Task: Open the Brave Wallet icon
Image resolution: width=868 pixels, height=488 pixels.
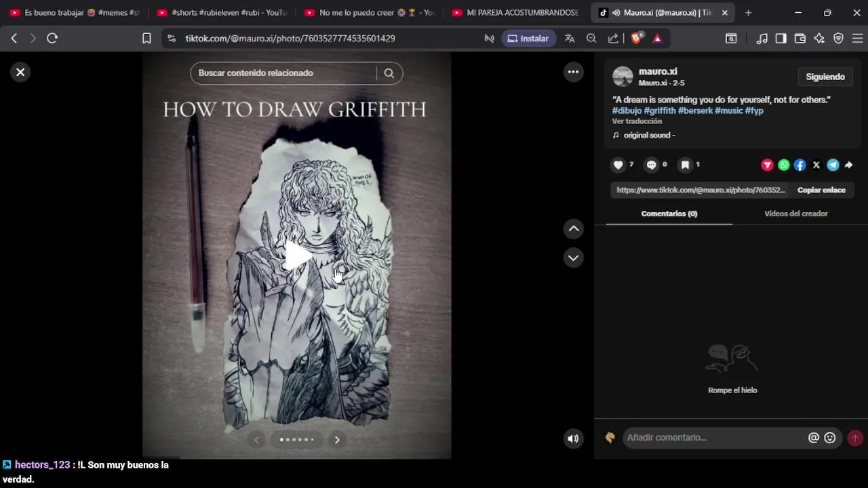Action: [x=800, y=39]
